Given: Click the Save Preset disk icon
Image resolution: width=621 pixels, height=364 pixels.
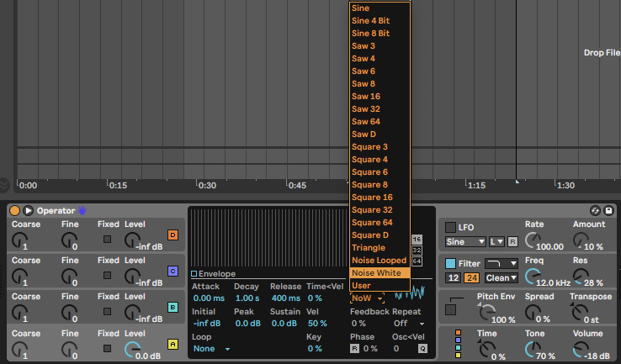Looking at the screenshot, I should click(608, 210).
